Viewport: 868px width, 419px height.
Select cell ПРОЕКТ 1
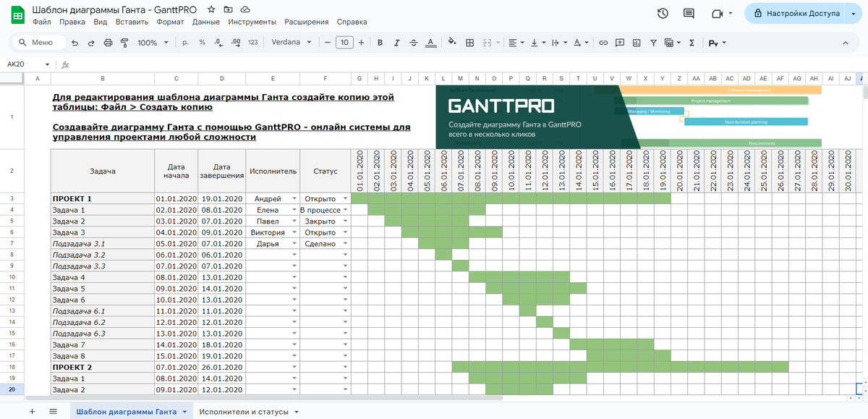click(103, 198)
